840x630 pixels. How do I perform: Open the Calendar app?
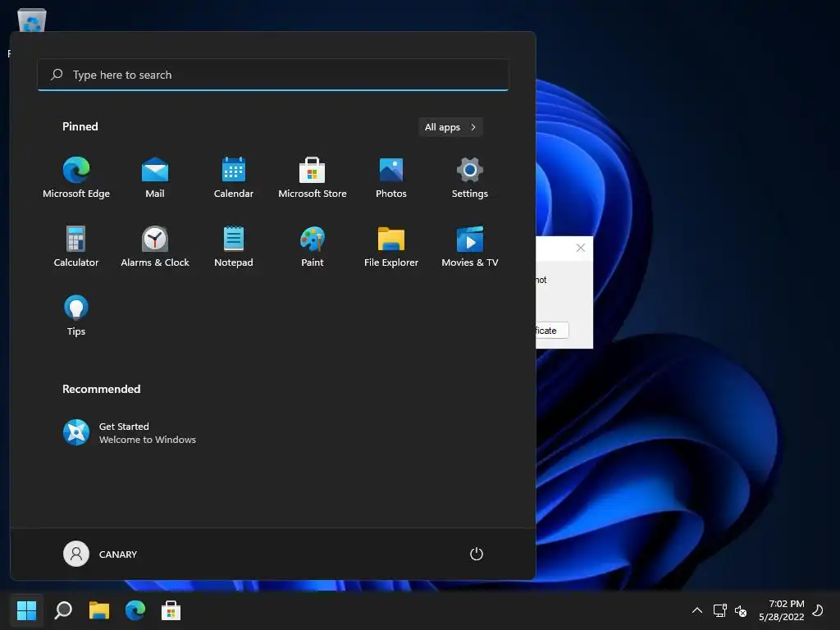pyautogui.click(x=234, y=178)
